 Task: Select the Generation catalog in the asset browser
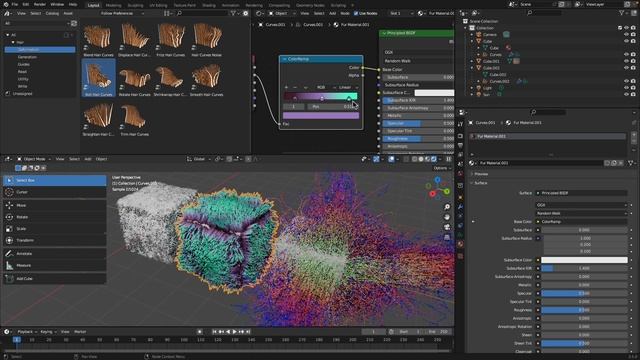click(x=27, y=57)
